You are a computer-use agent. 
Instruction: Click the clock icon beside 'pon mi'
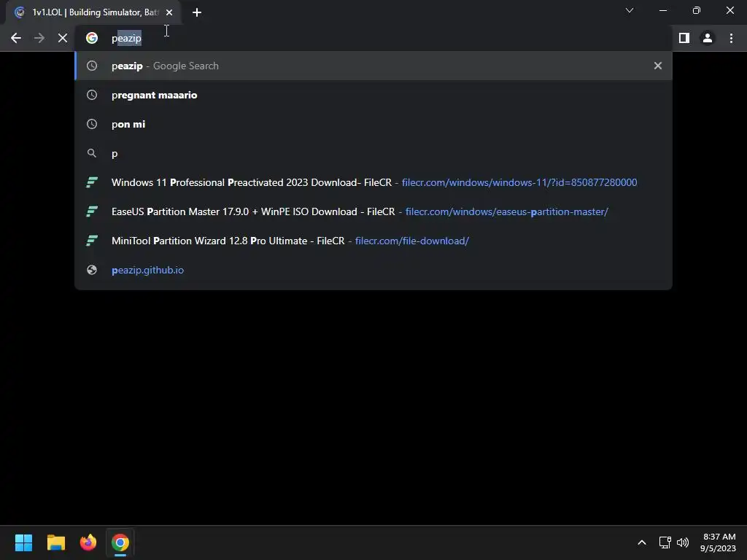point(92,124)
